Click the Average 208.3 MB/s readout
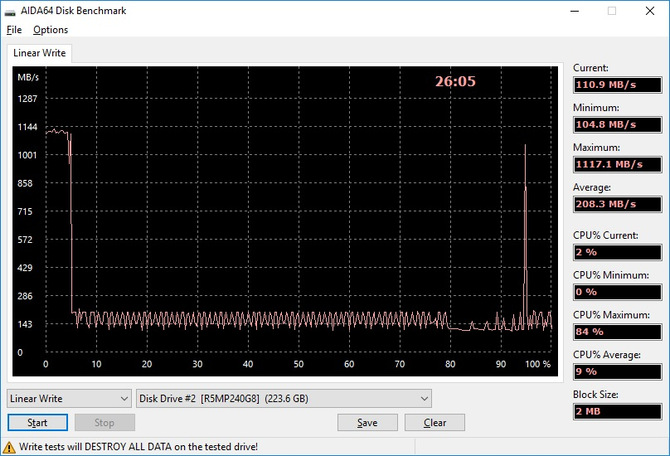This screenshot has height=456, width=670. (617, 204)
